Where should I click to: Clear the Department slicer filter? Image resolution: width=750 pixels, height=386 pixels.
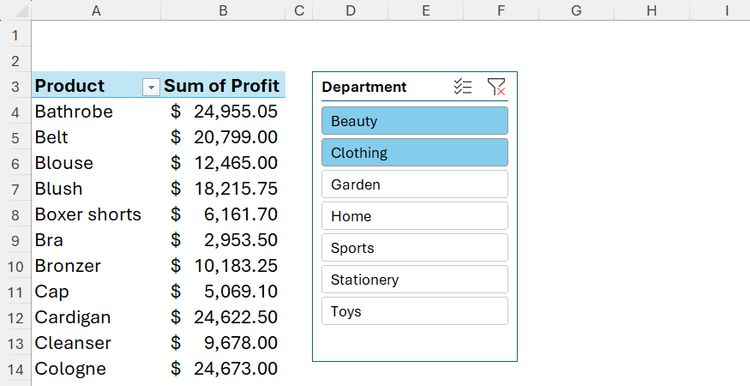tap(496, 87)
